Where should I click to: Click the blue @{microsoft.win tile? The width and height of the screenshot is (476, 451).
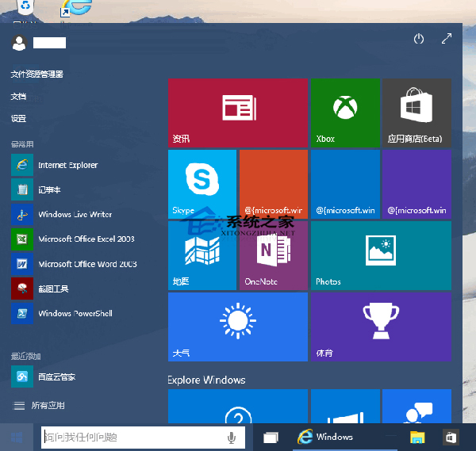click(x=345, y=184)
